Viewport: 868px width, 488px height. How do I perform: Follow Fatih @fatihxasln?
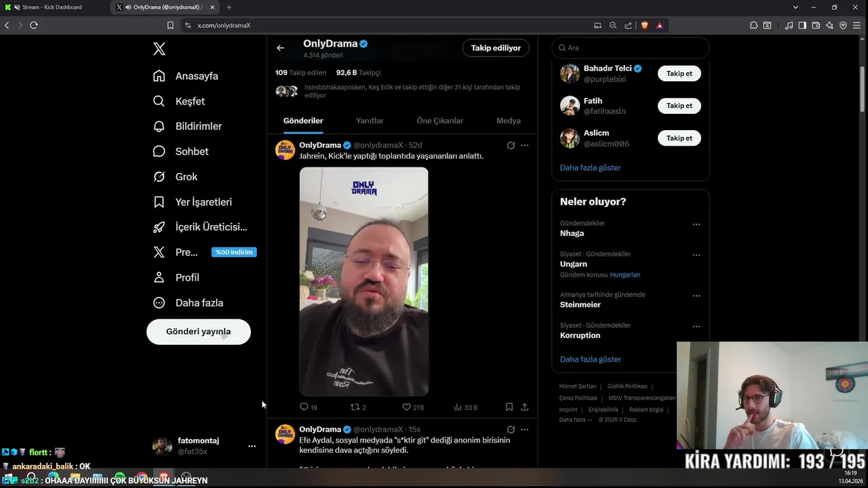click(679, 106)
